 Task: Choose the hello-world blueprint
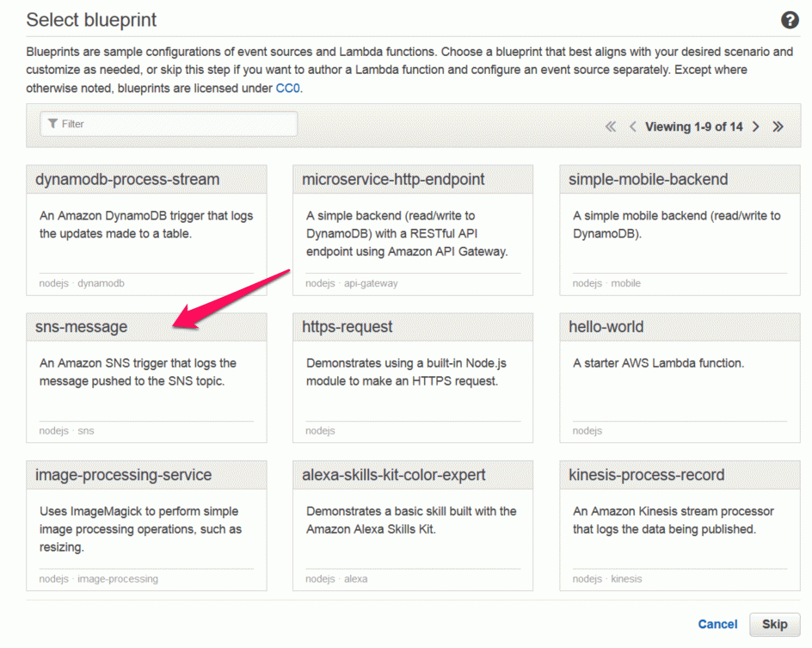(x=680, y=378)
